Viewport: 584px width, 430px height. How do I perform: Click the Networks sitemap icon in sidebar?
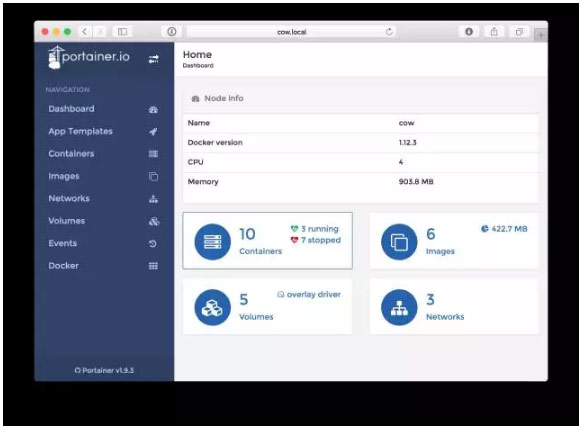click(153, 199)
